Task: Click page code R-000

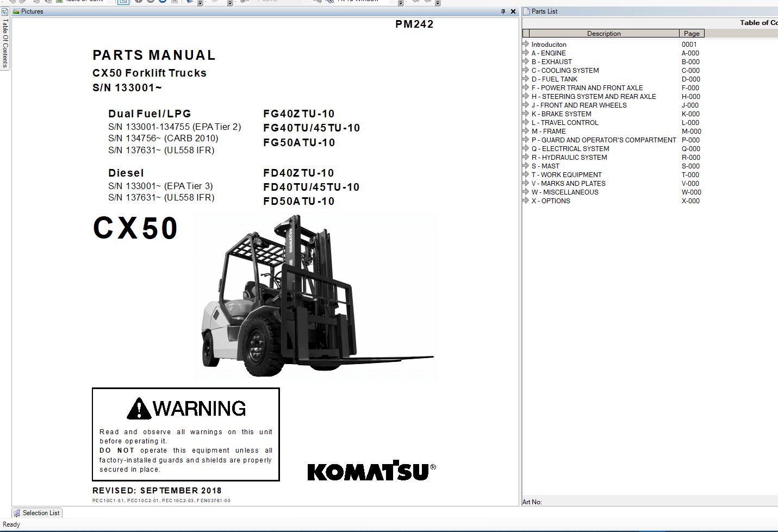Action: 691,158
